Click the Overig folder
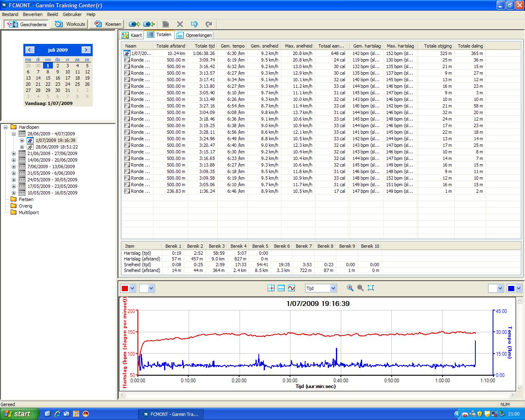Screen dimensions: 525x420 (25, 206)
